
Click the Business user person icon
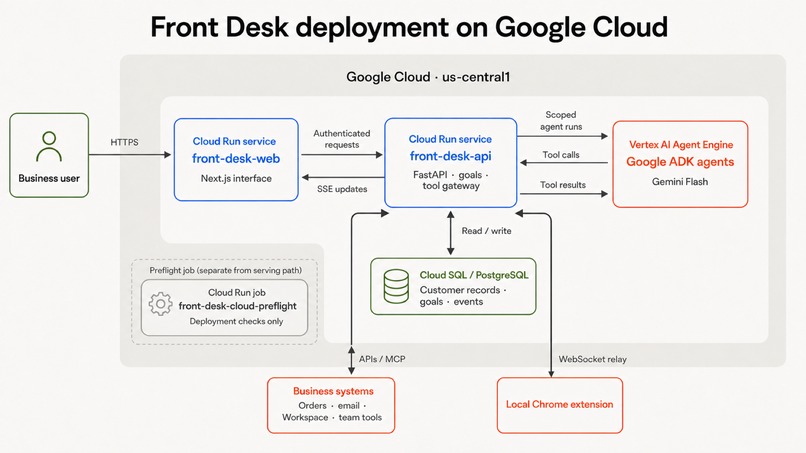(x=49, y=147)
